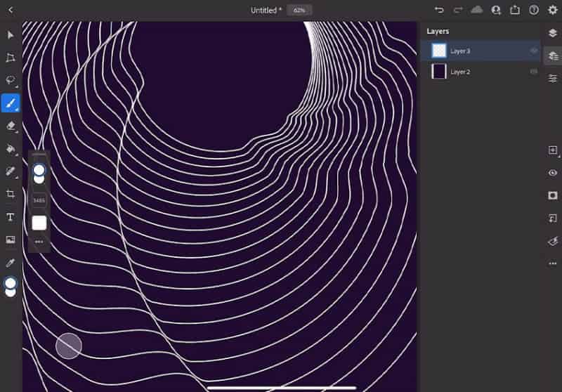Toggle visibility of the selected layer

coord(553,173)
